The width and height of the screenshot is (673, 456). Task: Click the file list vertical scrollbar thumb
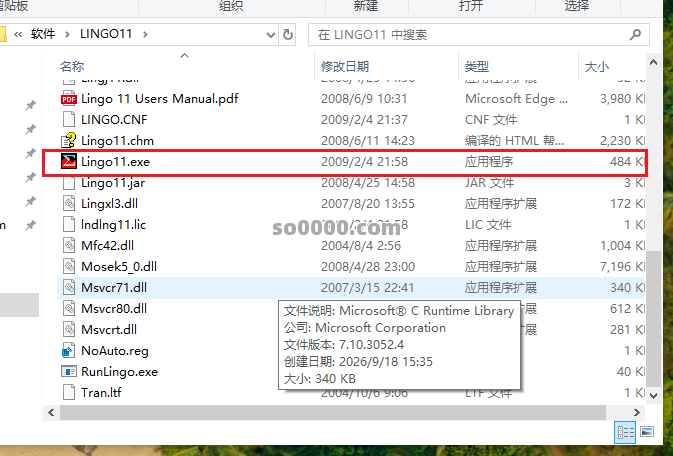(653, 319)
